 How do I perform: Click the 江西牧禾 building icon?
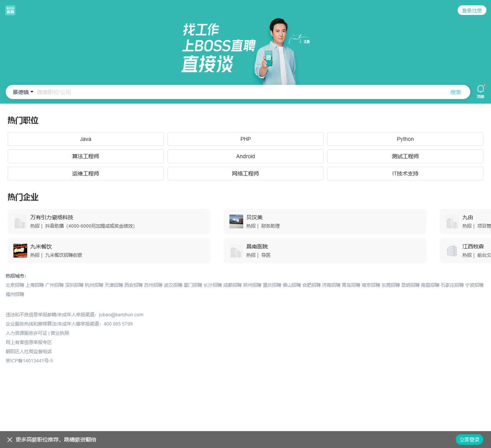(452, 250)
